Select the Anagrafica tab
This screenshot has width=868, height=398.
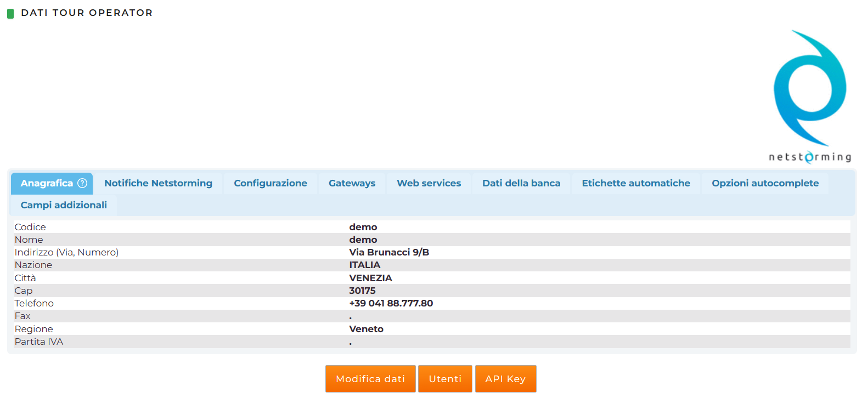pyautogui.click(x=47, y=183)
